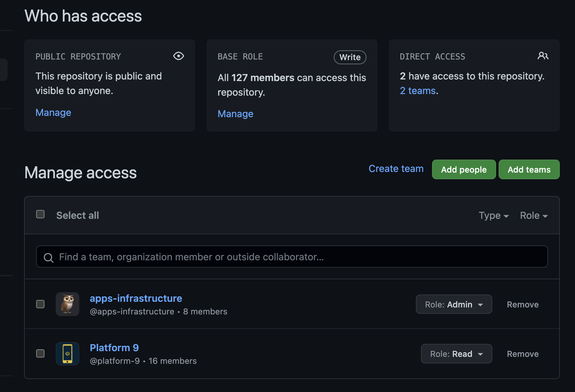Click Manage under Public Repository
575x392 pixels.
point(53,113)
